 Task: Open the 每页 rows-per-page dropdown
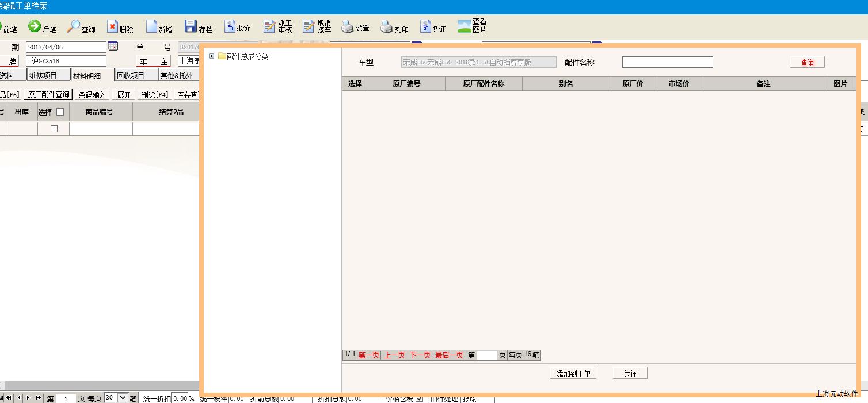point(122,398)
